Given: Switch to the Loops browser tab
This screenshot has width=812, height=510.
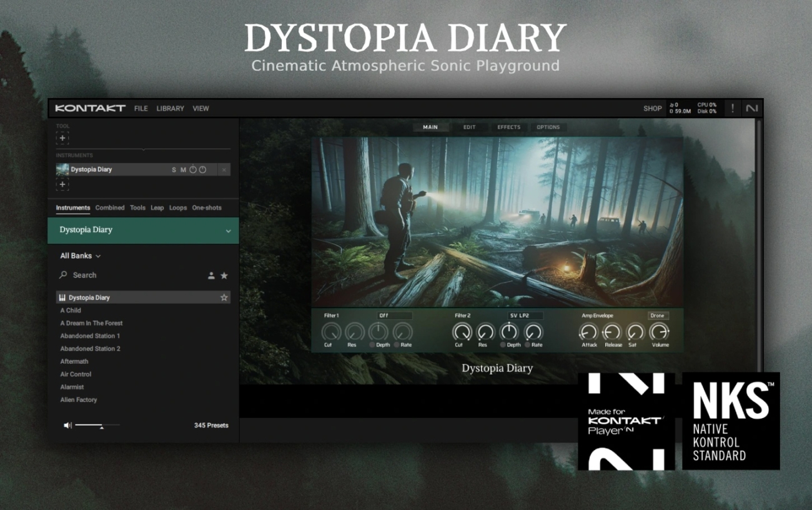Looking at the screenshot, I should tap(178, 208).
